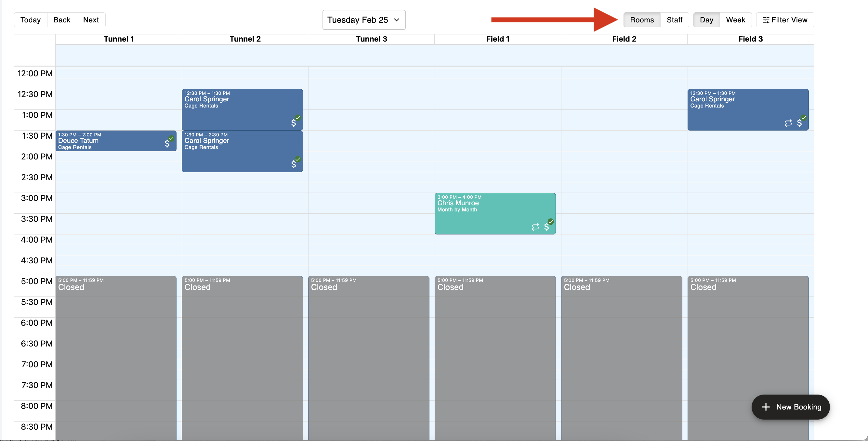Click paid dollar icon on Chris Munroe booking

pos(546,227)
